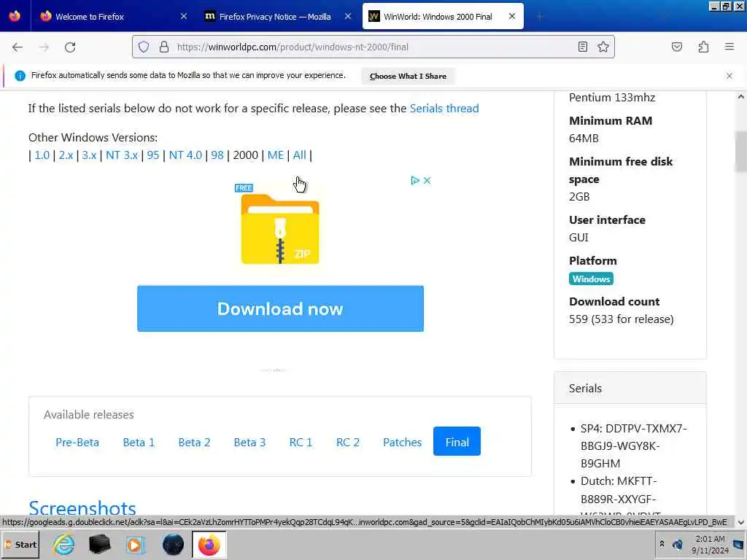Viewport: 747px width, 560px height.
Task: Select the Beta 2 release tab
Action: (x=194, y=443)
